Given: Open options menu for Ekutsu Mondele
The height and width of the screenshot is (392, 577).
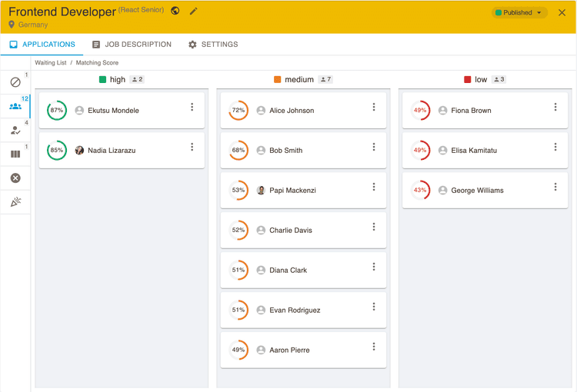Looking at the screenshot, I should 192,108.
